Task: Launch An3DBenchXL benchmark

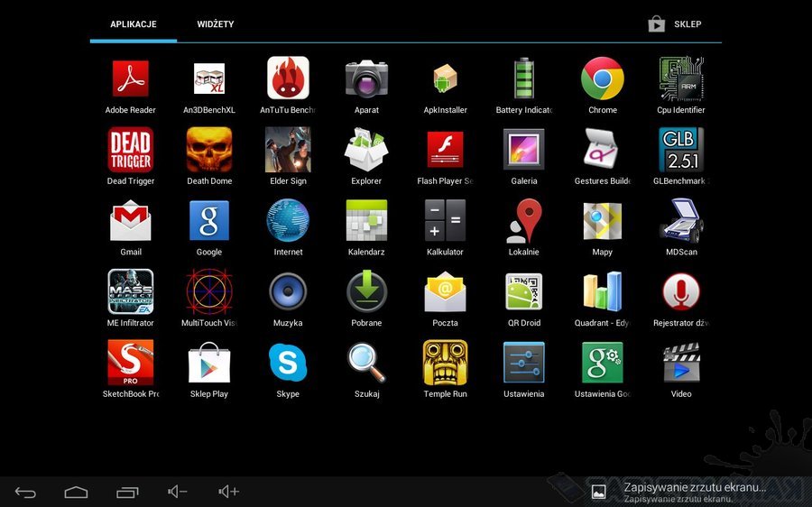Action: 209,78
